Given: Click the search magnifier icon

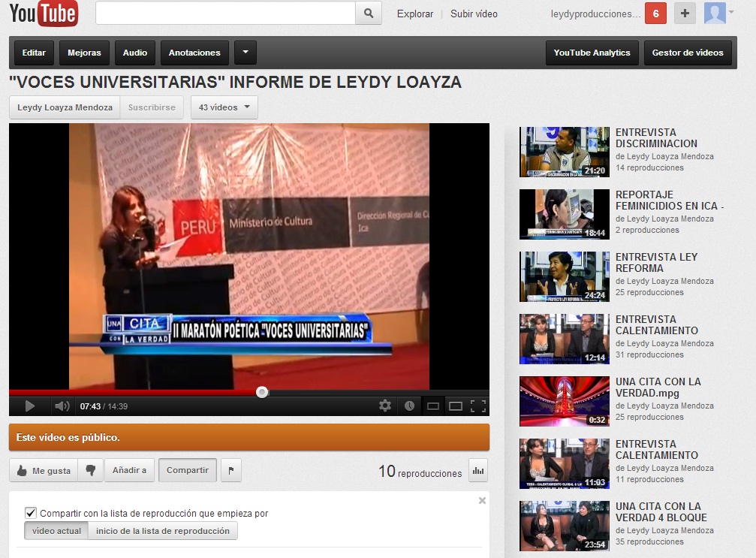Looking at the screenshot, I should [x=368, y=13].
